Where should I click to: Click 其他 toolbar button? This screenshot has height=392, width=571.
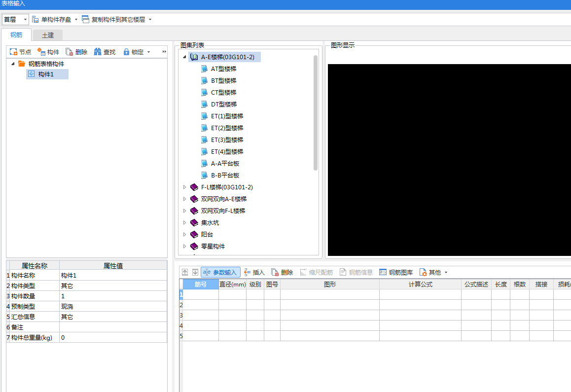[430, 272]
